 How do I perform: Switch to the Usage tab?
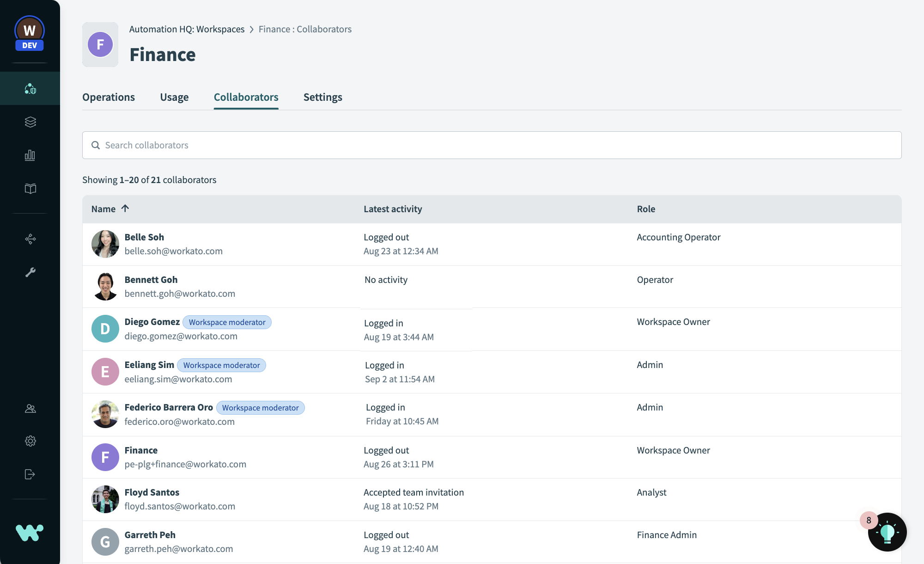[174, 97]
